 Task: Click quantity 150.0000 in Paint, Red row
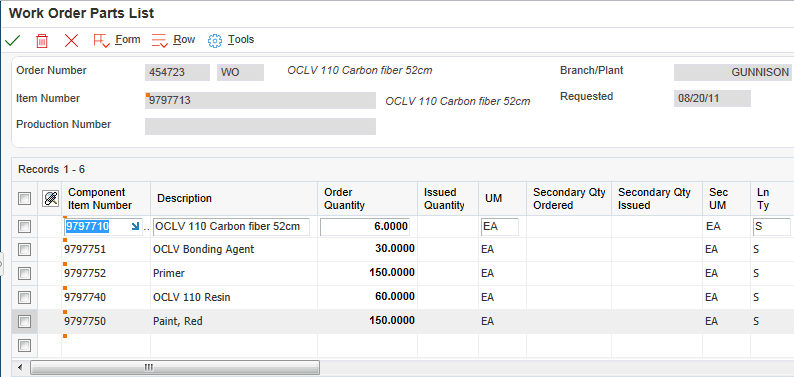click(x=392, y=321)
